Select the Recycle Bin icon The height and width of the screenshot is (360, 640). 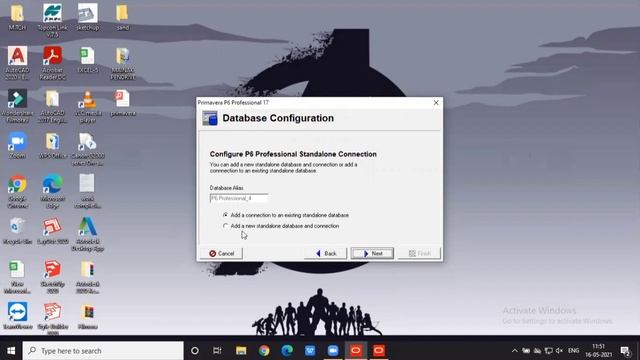17,231
